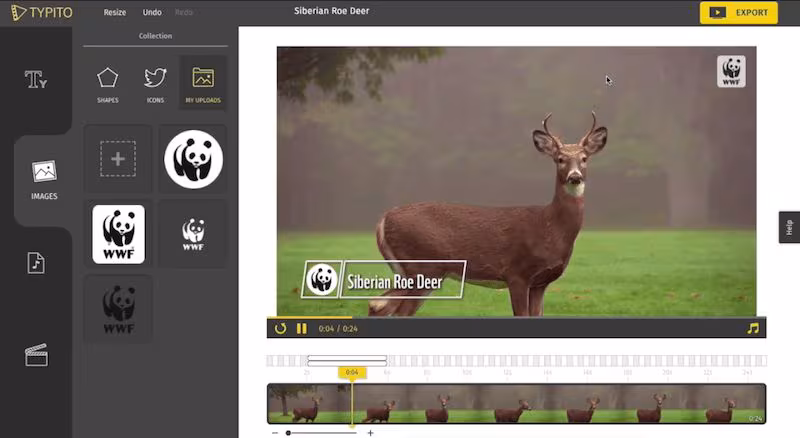Click the greyed Redo option
The width and height of the screenshot is (800, 438).
(x=184, y=12)
